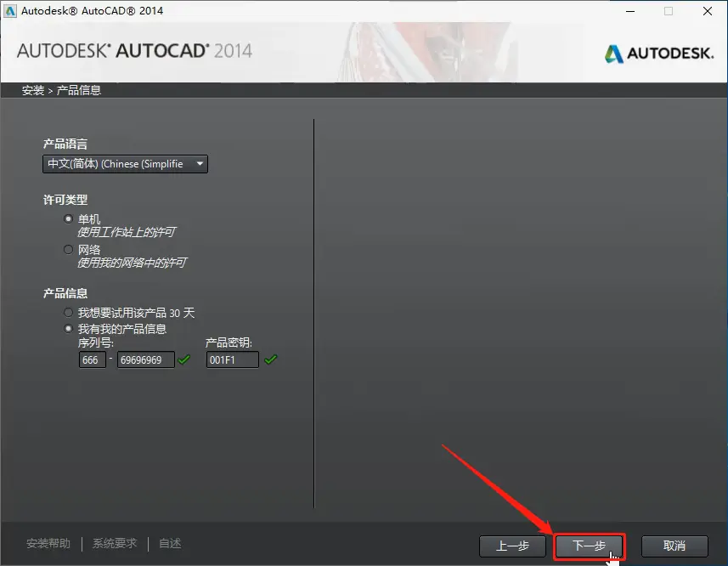The image size is (728, 566).
Task: Click the AutoCAD app icon in title bar
Action: (9, 11)
